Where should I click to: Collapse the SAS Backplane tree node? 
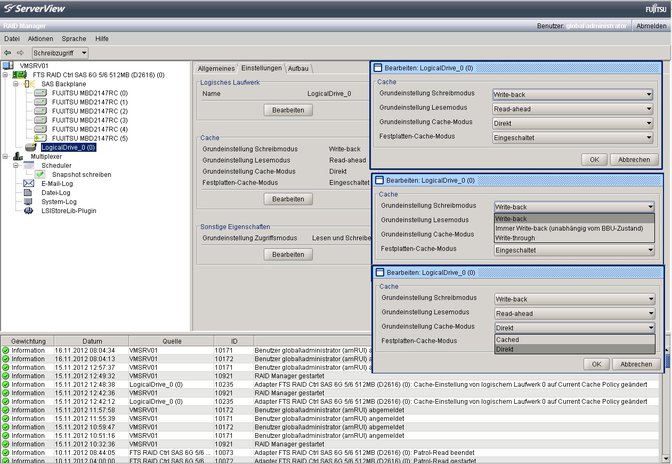pos(16,84)
